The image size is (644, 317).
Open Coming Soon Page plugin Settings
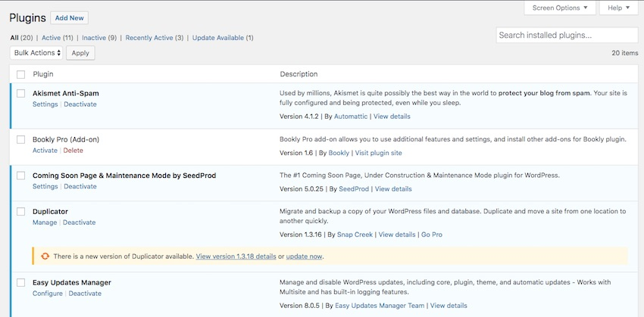[x=45, y=186]
